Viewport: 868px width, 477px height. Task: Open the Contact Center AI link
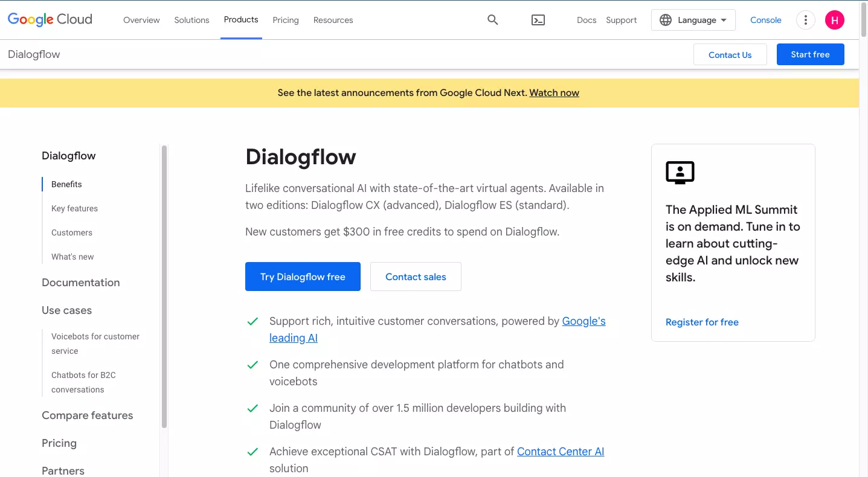[561, 451]
